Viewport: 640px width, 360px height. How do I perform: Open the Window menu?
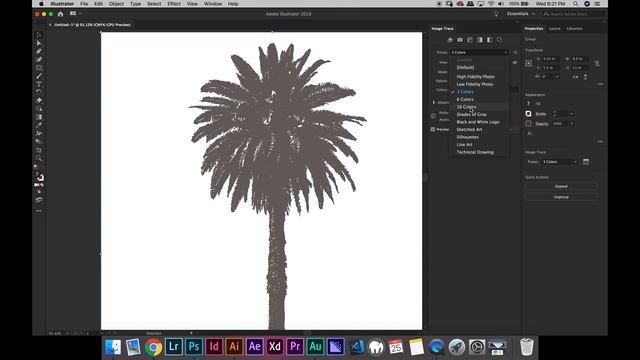[x=213, y=4]
